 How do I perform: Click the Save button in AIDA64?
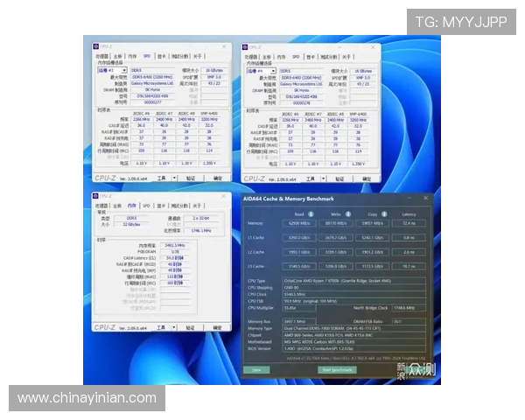click(256, 369)
